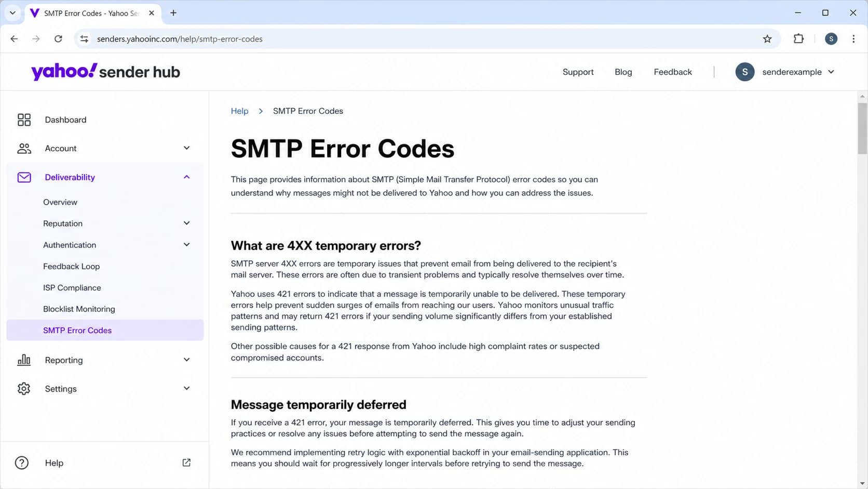Click the Support link in header
This screenshot has height=489, width=868.
point(578,72)
